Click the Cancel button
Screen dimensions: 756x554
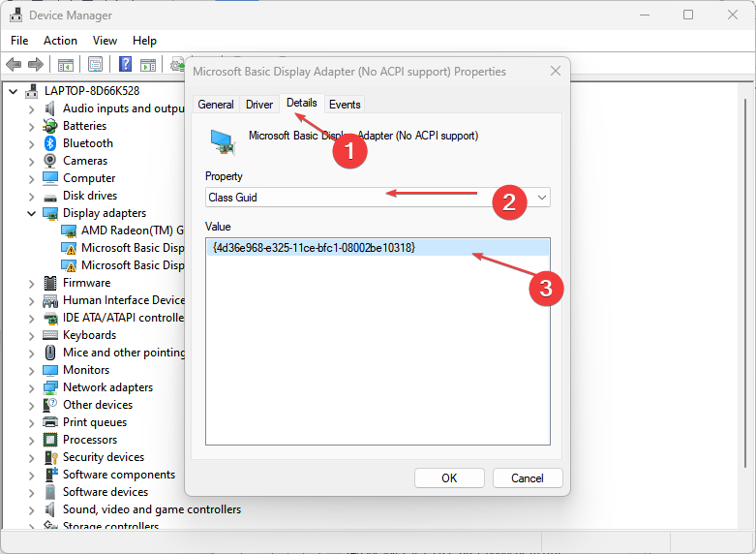point(528,478)
